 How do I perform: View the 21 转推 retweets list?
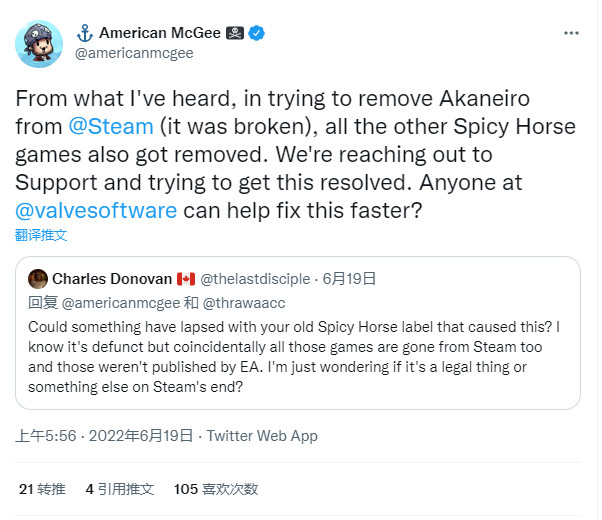(42, 489)
